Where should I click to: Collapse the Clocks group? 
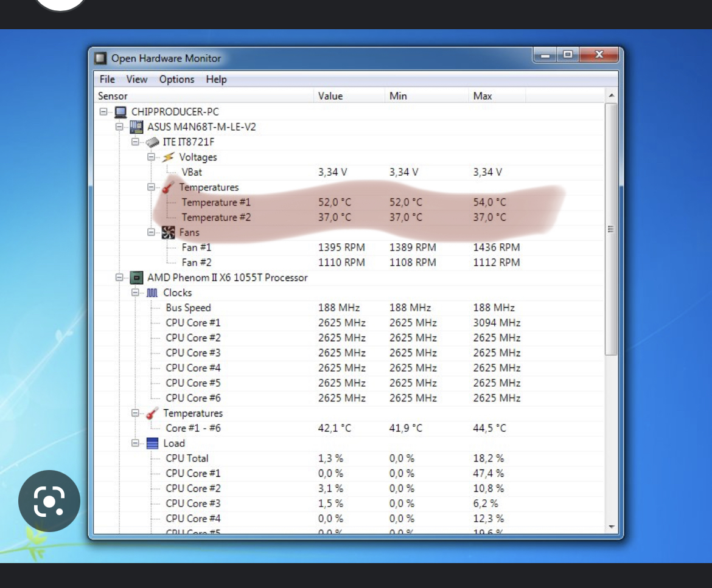135,292
